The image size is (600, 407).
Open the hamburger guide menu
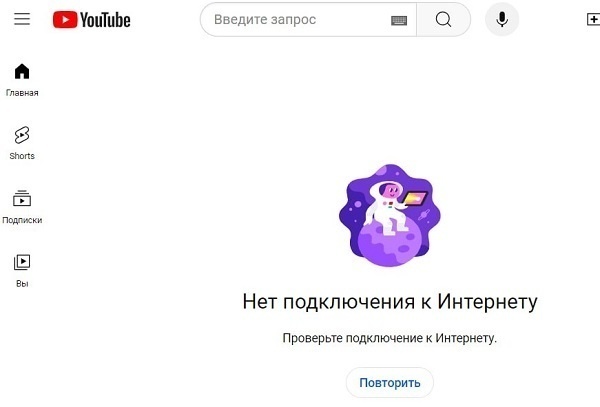coord(22,19)
